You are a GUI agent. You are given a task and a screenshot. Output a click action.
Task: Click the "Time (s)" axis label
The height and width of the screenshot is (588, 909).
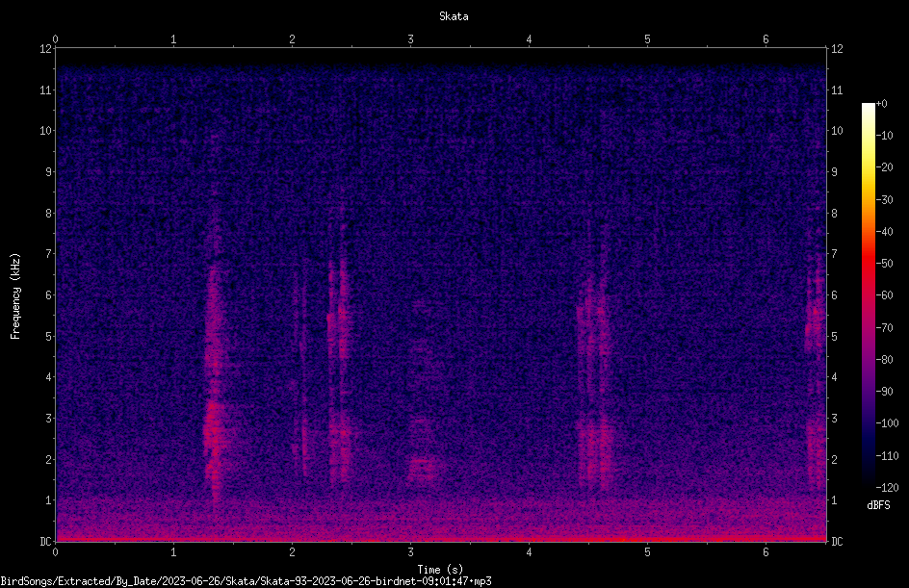pyautogui.click(x=440, y=570)
